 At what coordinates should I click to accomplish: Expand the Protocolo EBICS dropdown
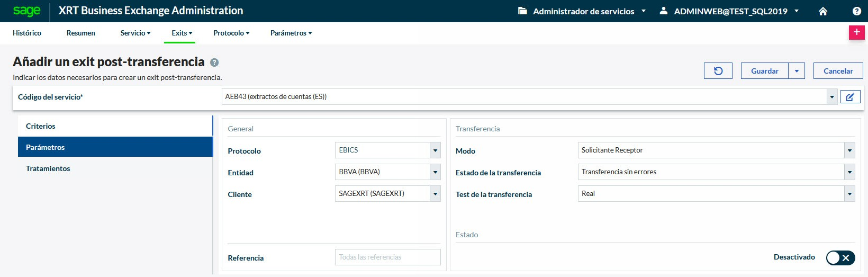click(x=435, y=150)
